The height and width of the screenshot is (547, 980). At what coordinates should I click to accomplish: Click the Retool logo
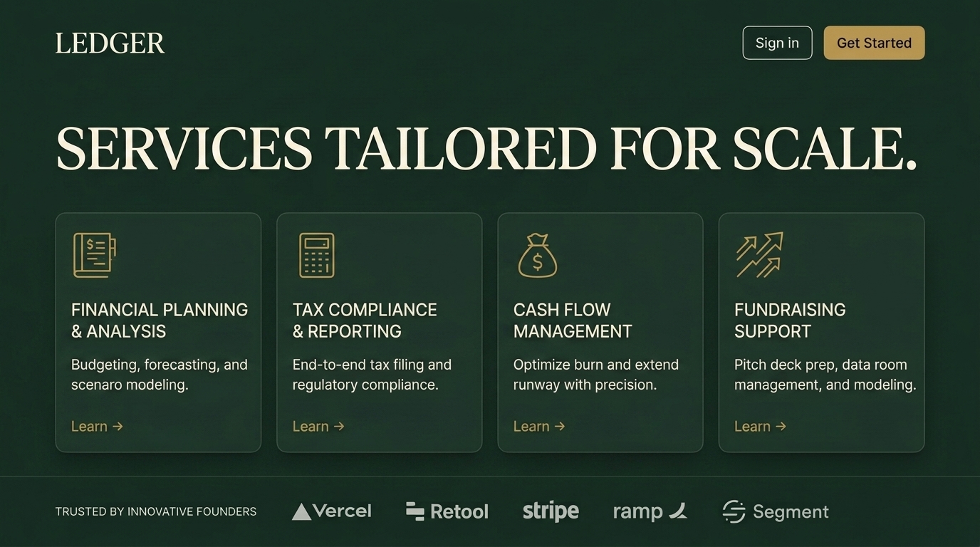click(447, 511)
